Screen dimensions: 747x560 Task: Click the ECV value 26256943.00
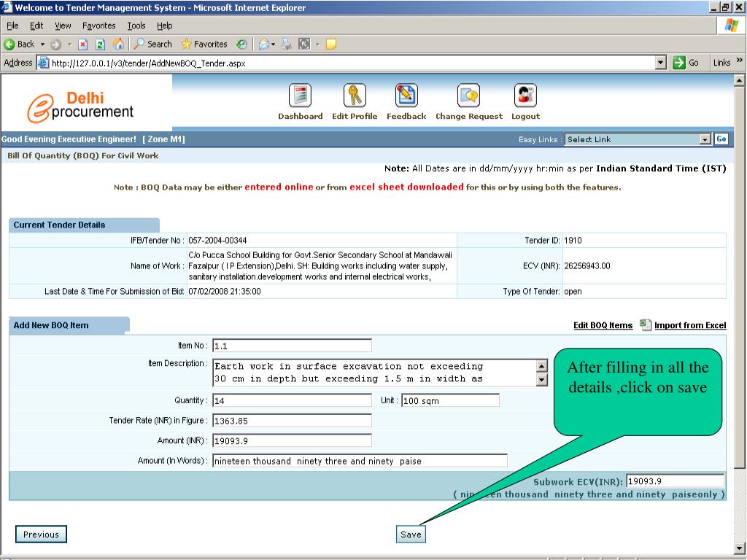587,265
